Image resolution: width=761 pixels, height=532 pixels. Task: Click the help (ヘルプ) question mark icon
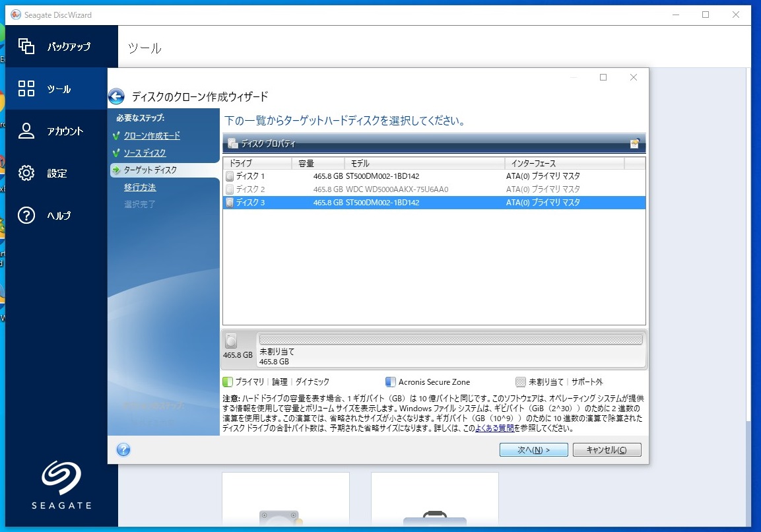[x=26, y=215]
